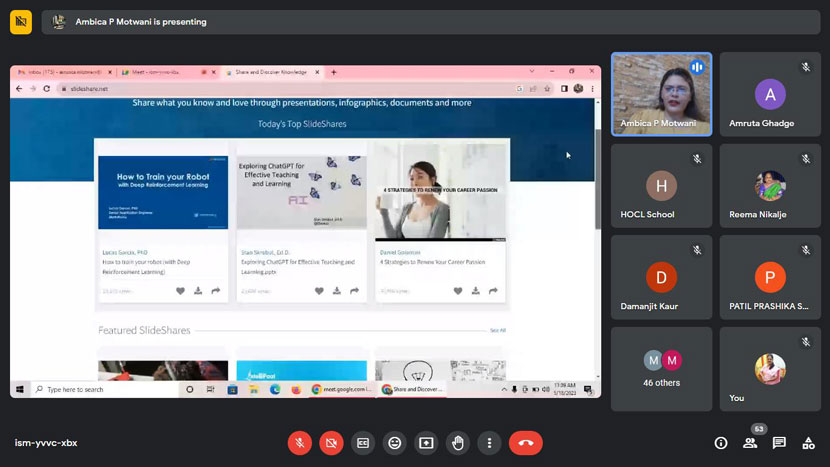
Task: Leave the call with red hang-up button
Action: click(526, 443)
